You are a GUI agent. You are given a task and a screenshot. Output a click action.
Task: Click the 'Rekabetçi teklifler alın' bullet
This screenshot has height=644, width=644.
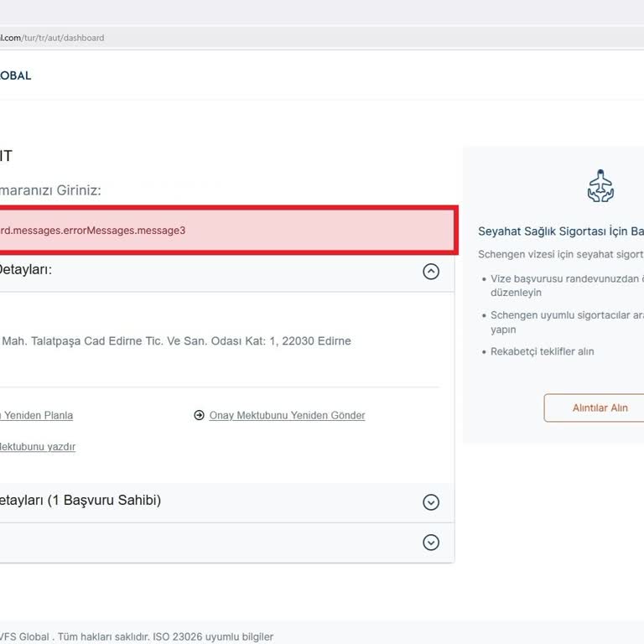542,351
